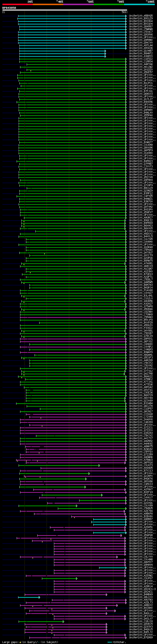Select the UniRef100_C5M4N3 label

click(141, 317)
